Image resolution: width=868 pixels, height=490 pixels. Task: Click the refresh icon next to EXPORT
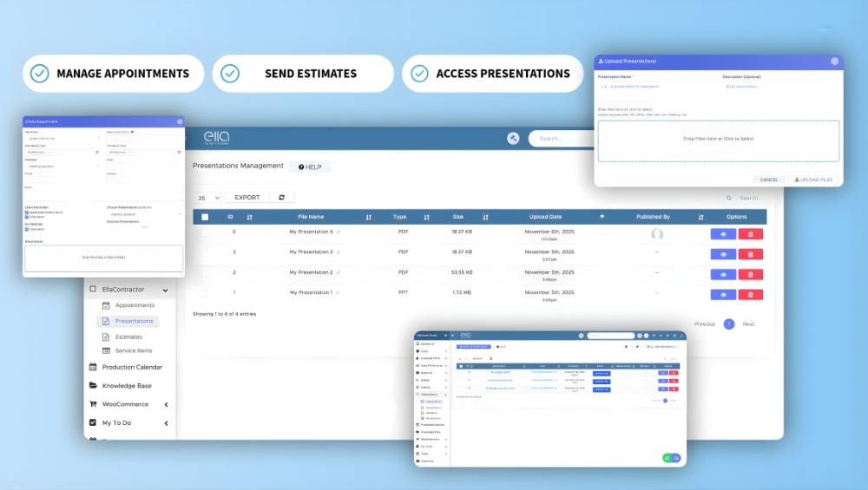[x=281, y=198]
